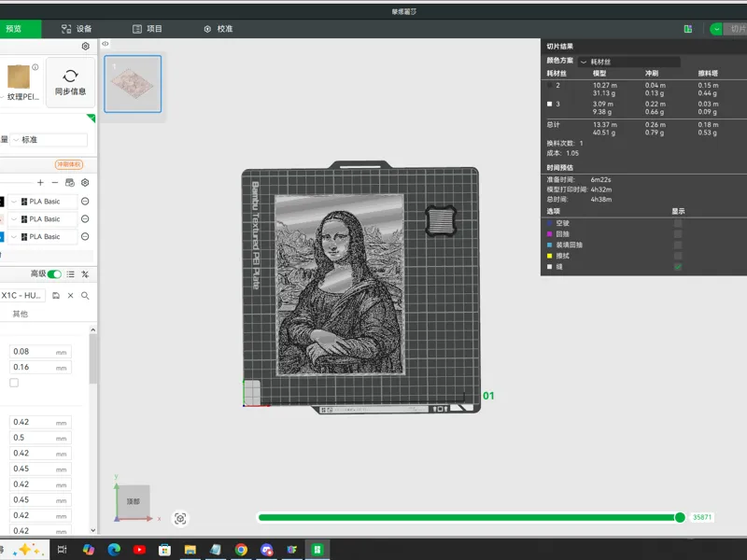This screenshot has width=747, height=560.
Task: Remove a filament with minus icon
Action: click(x=55, y=182)
